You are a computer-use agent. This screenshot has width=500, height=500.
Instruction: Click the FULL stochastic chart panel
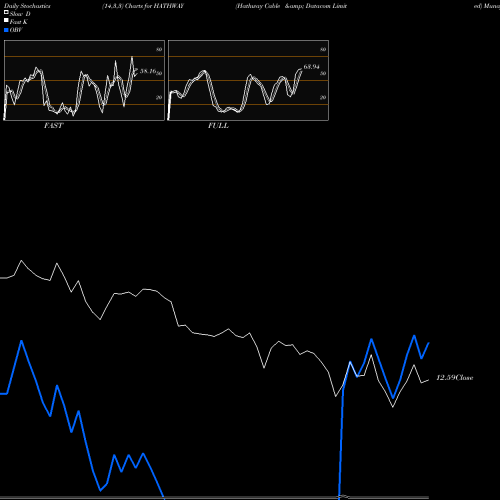pos(248,80)
